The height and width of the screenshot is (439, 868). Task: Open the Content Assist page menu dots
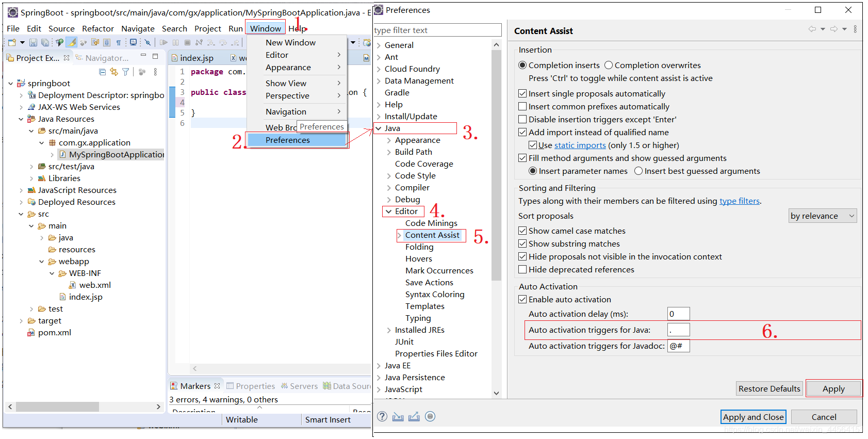[855, 29]
